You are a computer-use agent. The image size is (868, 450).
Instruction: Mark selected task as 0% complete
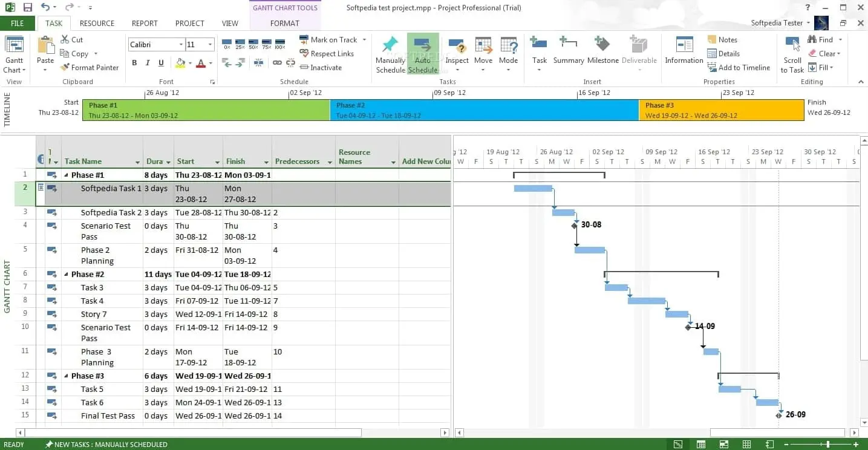click(227, 44)
